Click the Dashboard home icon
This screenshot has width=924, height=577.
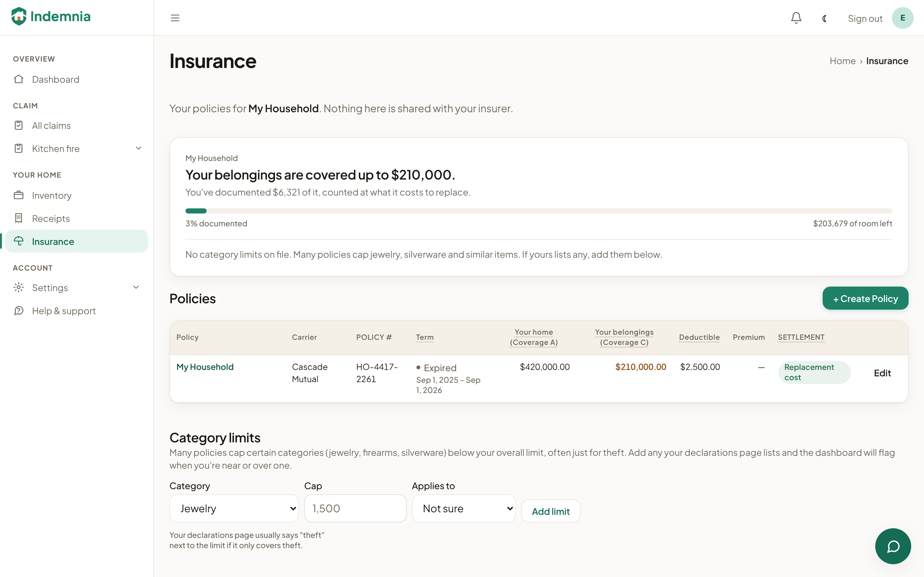tap(19, 79)
